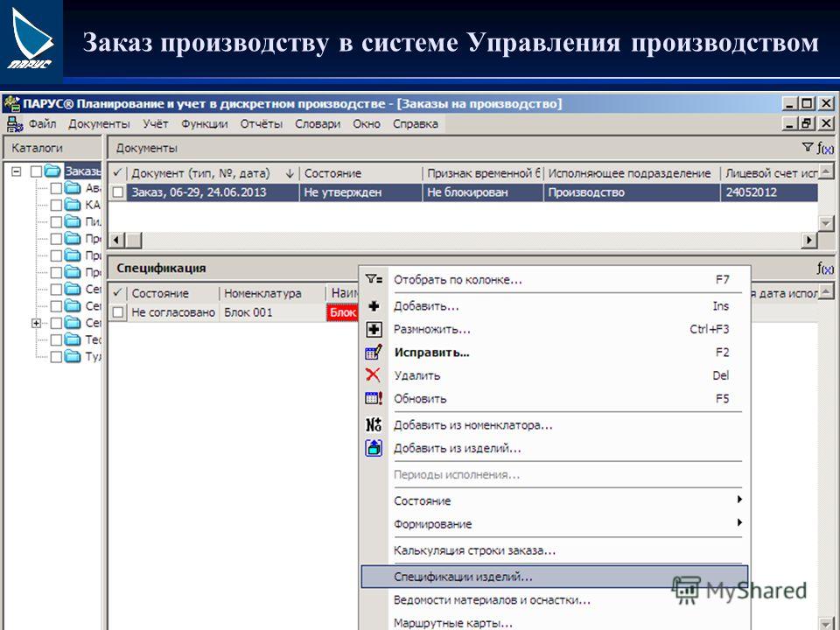Click the icon beside Добавить из изделий

pyautogui.click(x=374, y=448)
